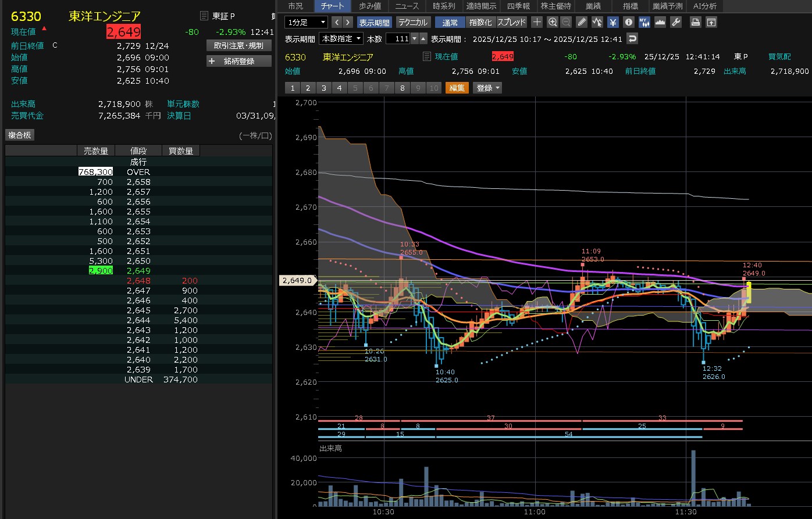Switch chart to 指数化 indexed mode

[x=480, y=22]
